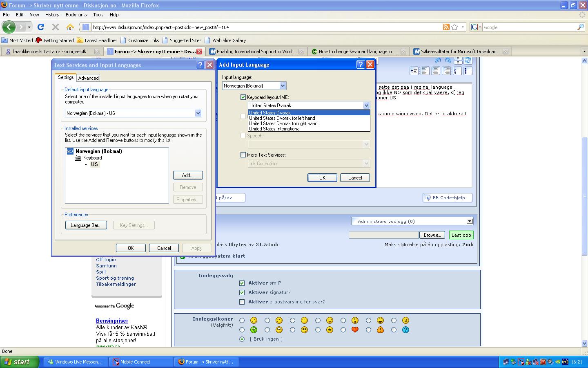Viewport: 588px width, 368px height.
Task: Click the Firefox back arrow button
Action: (9, 27)
